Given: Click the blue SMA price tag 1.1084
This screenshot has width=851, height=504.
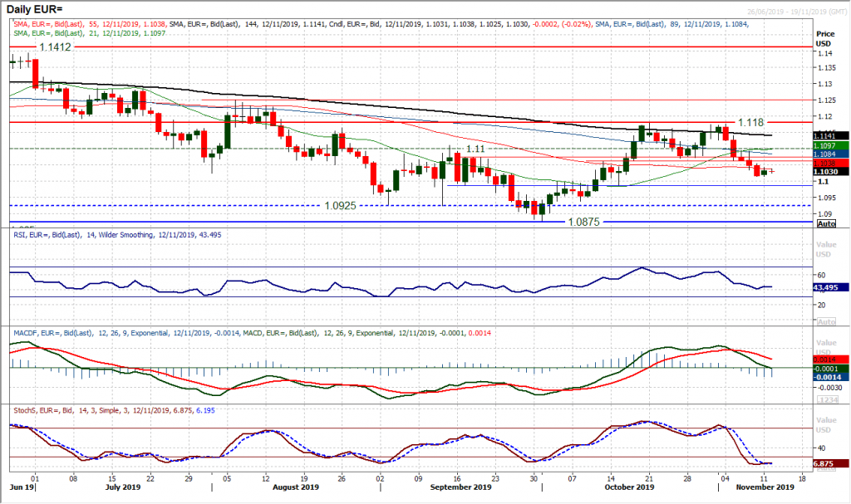Looking at the screenshot, I should coord(824,154).
